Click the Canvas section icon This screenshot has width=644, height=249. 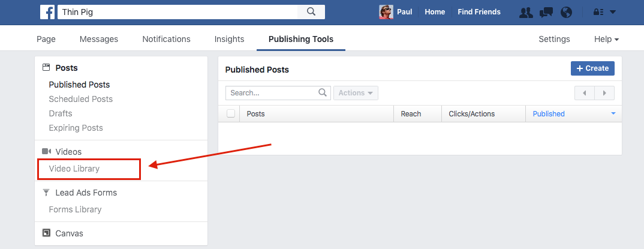(x=46, y=233)
